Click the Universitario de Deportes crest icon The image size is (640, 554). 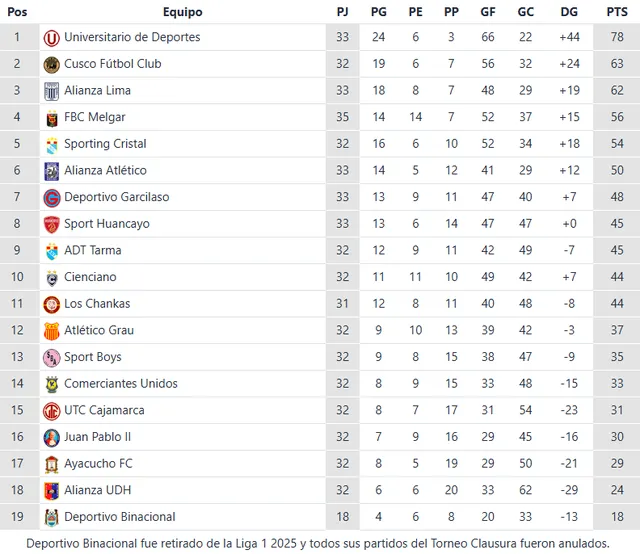51,37
